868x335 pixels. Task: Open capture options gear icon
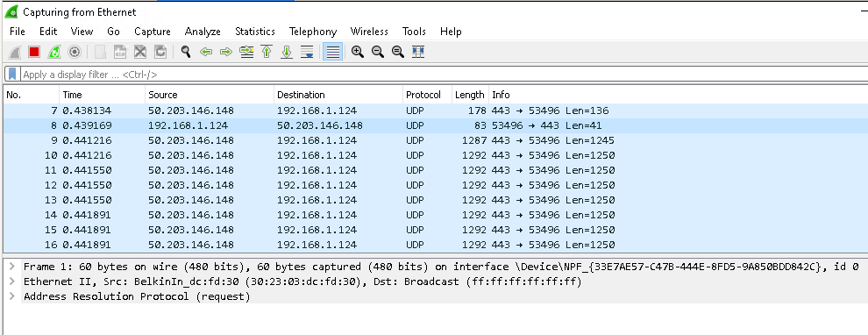pos(75,52)
